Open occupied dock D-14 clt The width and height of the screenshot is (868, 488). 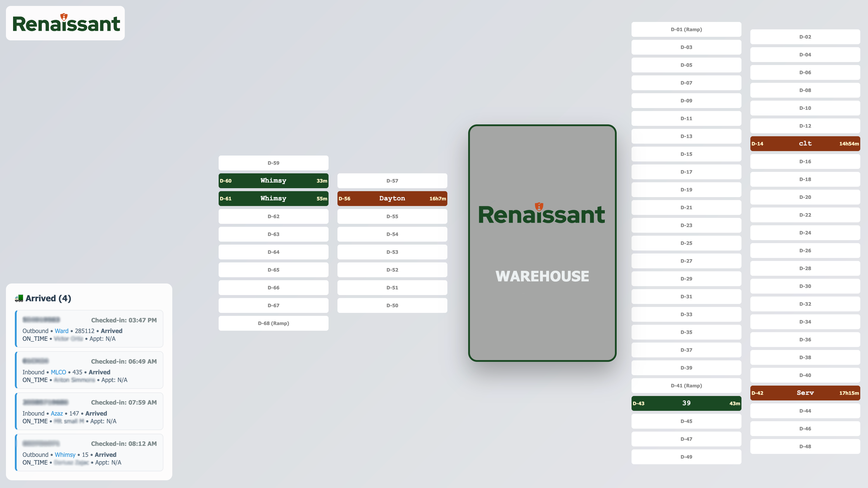tap(805, 144)
